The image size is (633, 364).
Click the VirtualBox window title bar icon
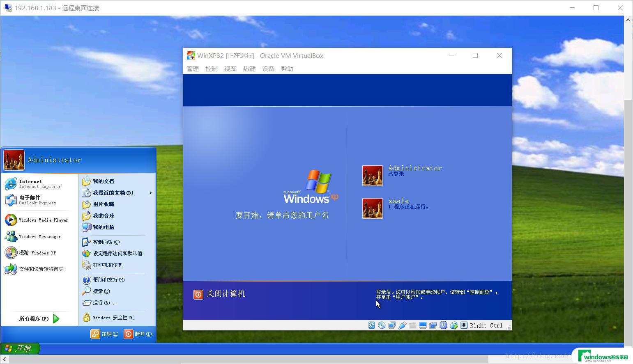point(191,55)
